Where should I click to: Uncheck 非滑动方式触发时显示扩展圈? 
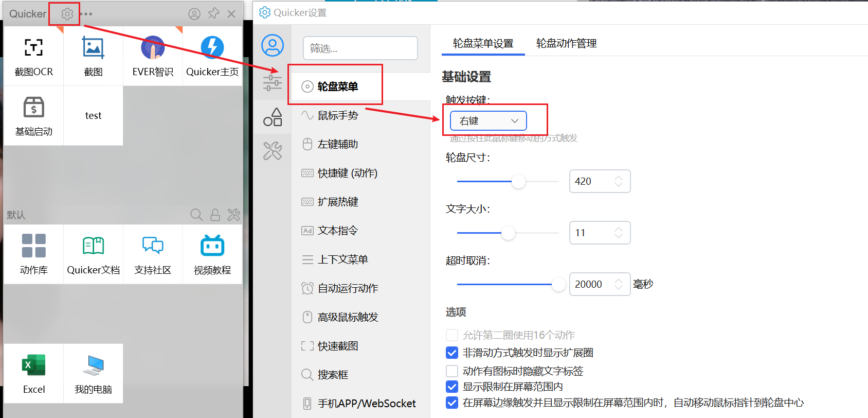(x=452, y=353)
